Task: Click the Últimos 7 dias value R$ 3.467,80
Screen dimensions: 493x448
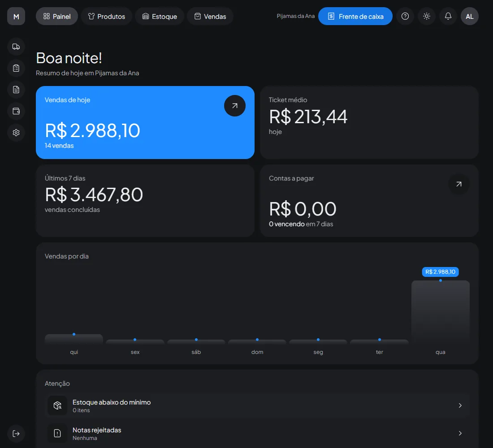Action: [94, 194]
